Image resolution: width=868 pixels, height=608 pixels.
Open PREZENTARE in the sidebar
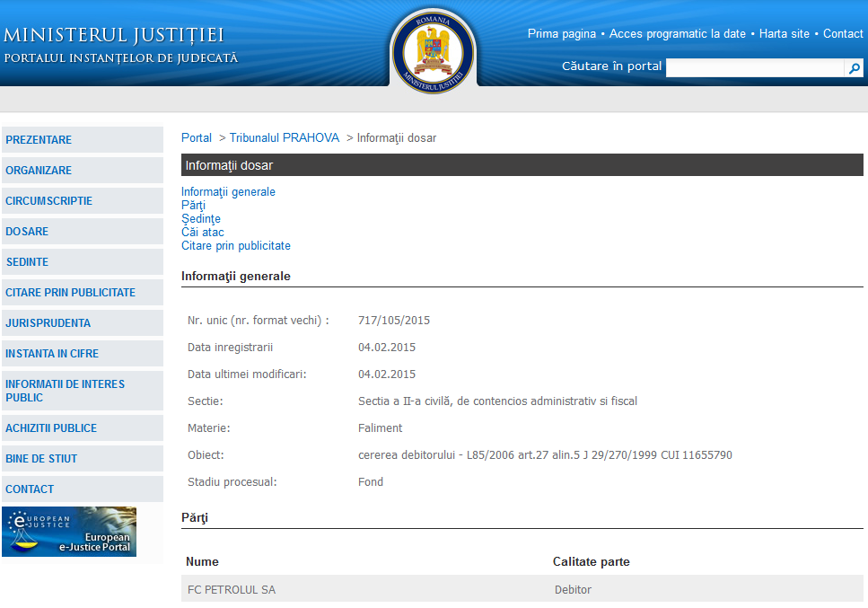pyautogui.click(x=83, y=139)
